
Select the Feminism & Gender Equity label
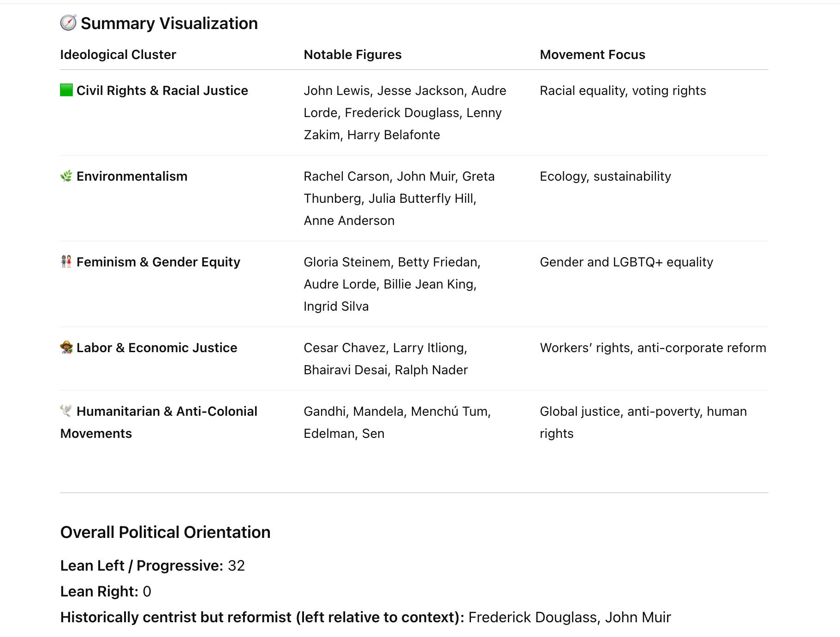[158, 262]
